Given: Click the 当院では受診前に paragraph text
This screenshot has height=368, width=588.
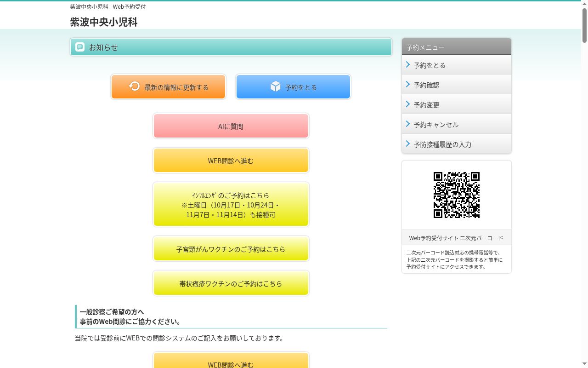Looking at the screenshot, I should pyautogui.click(x=180, y=338).
